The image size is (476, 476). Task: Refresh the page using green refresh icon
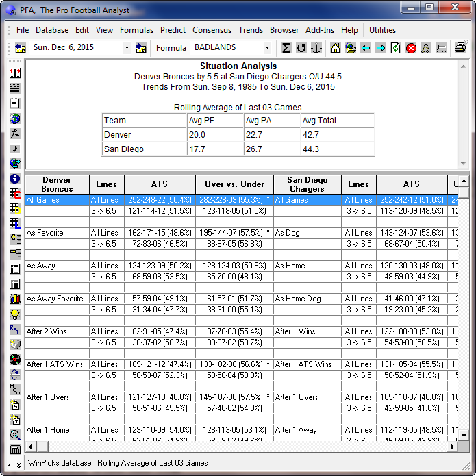click(x=395, y=48)
